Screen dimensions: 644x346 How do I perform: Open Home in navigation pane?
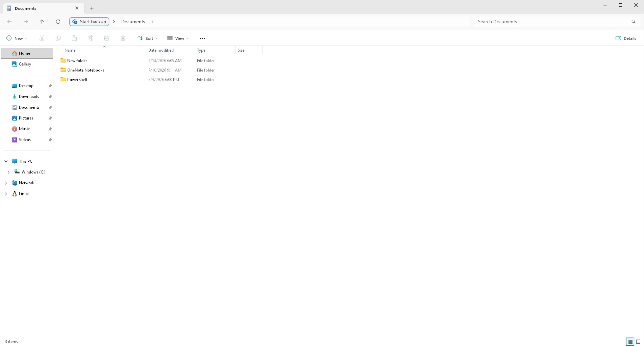pyautogui.click(x=27, y=53)
